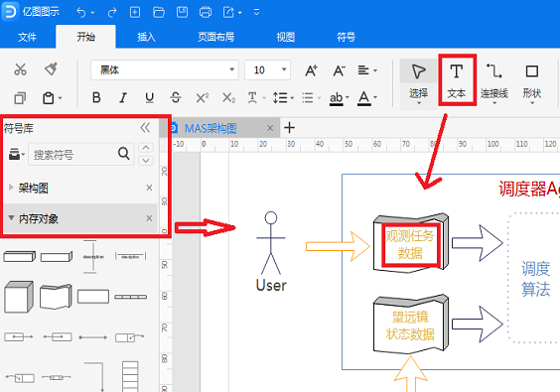The width and height of the screenshot is (560, 392).
Task: Select the Format Painter brush icon
Action: tap(51, 68)
